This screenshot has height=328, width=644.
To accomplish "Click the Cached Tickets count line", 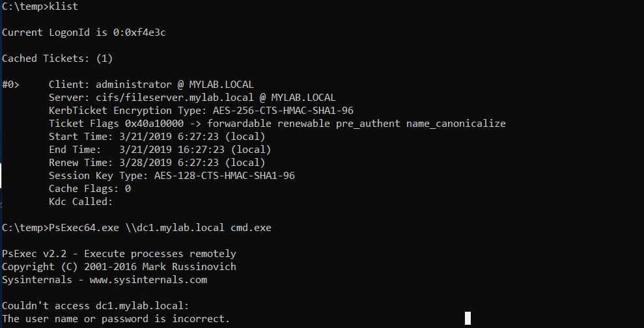I will click(57, 59).
